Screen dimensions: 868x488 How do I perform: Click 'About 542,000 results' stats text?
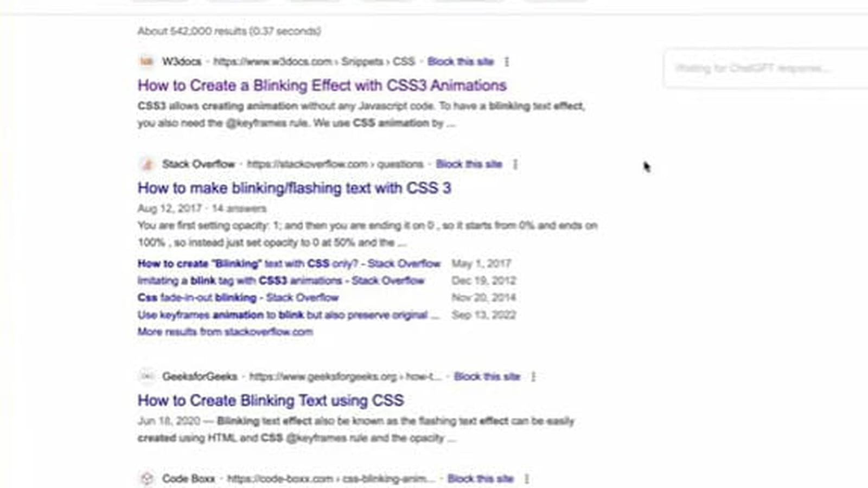pos(229,31)
